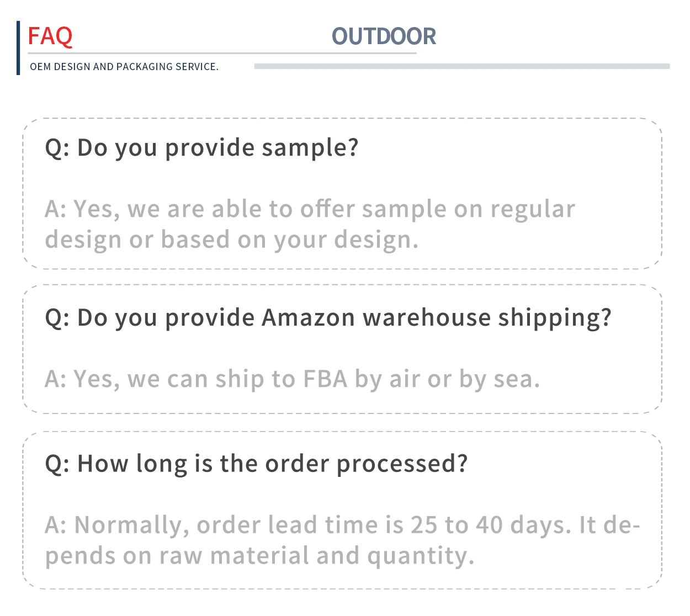Expand the Amazon warehouse shipping question
The width and height of the screenshot is (690, 616).
[328, 318]
